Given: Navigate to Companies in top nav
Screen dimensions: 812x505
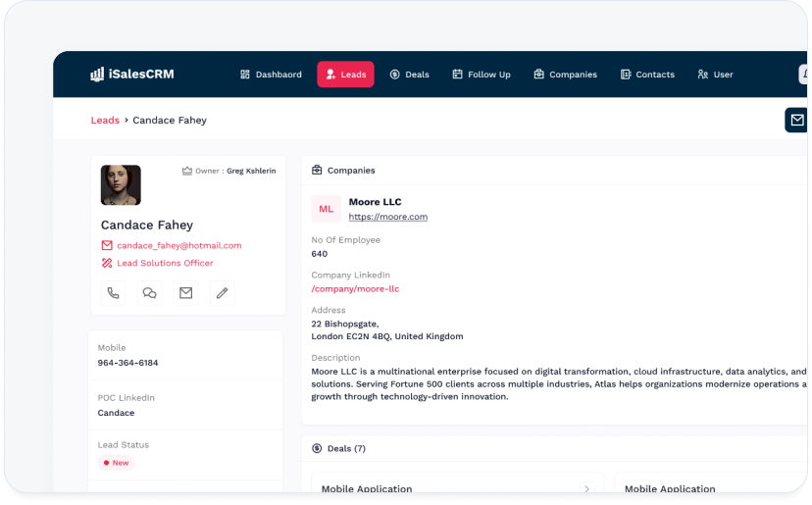Looking at the screenshot, I should click(x=565, y=75).
